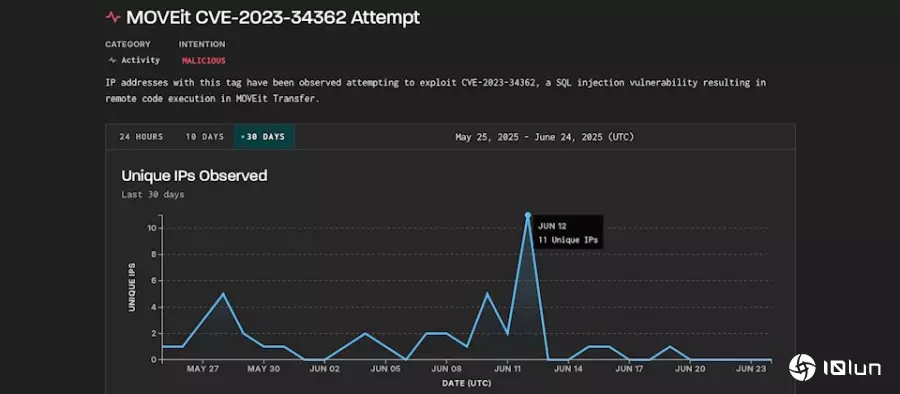Click the INTENTION column label
This screenshot has height=394, width=900.
pos(202,44)
